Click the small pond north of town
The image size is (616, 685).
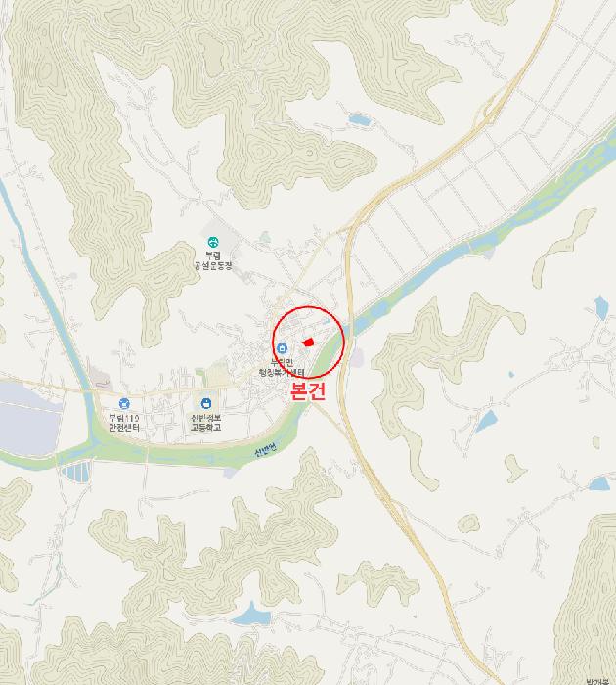click(x=359, y=119)
